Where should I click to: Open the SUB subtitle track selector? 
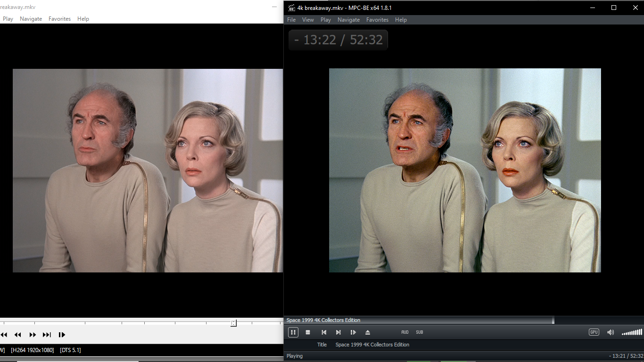(x=420, y=332)
